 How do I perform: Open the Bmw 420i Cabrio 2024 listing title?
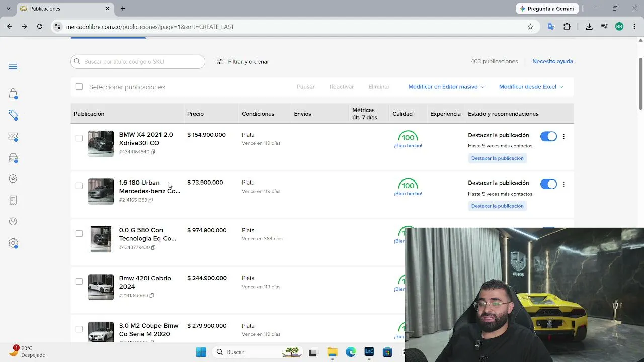click(145, 282)
